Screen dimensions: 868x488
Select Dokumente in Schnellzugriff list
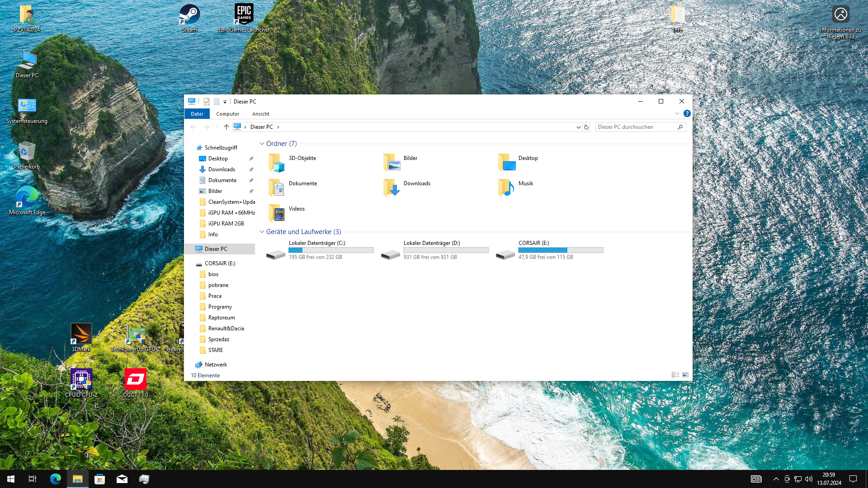pos(222,180)
